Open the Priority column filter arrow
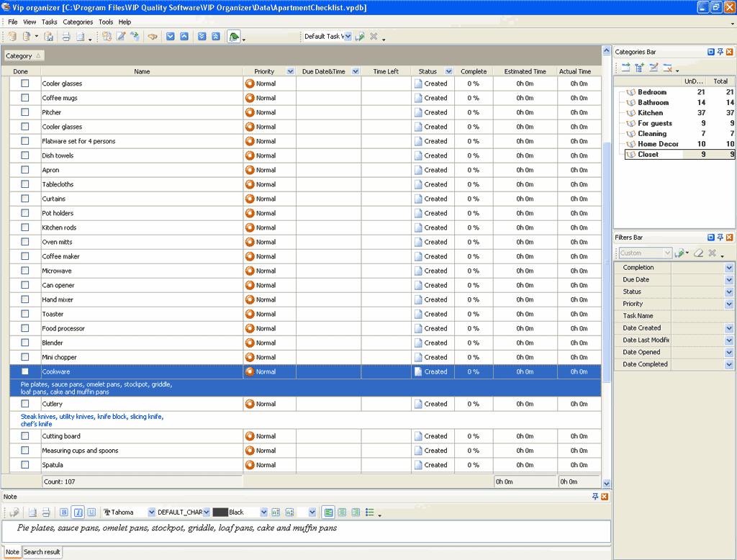The height and width of the screenshot is (560, 737). (290, 71)
